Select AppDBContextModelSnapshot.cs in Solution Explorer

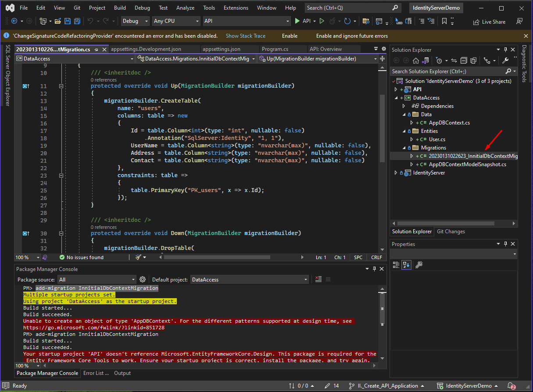pyautogui.click(x=467, y=164)
